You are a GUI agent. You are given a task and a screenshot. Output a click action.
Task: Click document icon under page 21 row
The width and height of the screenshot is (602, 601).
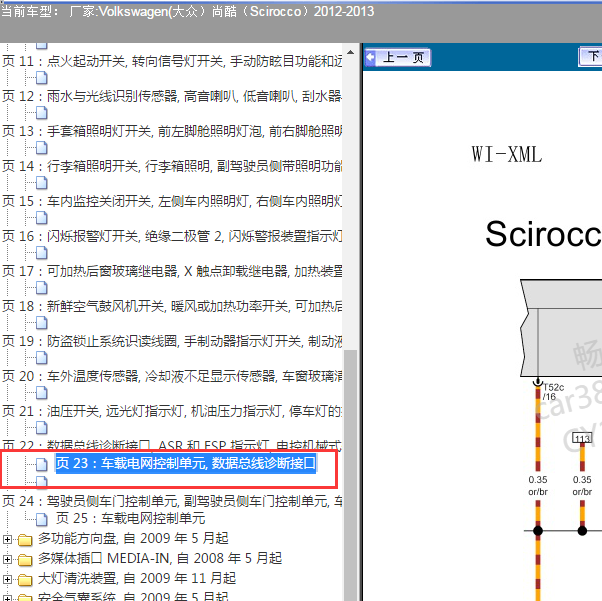click(41, 428)
